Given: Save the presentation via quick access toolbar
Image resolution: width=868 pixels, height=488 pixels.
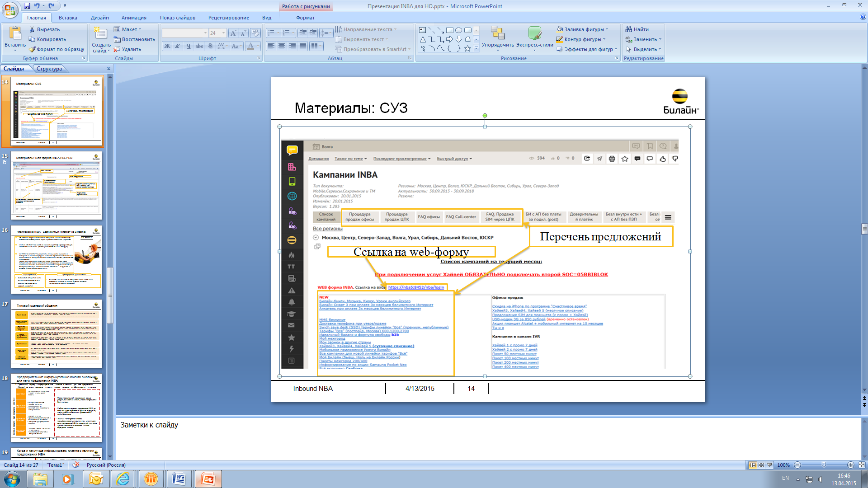Looking at the screenshot, I should (x=27, y=6).
